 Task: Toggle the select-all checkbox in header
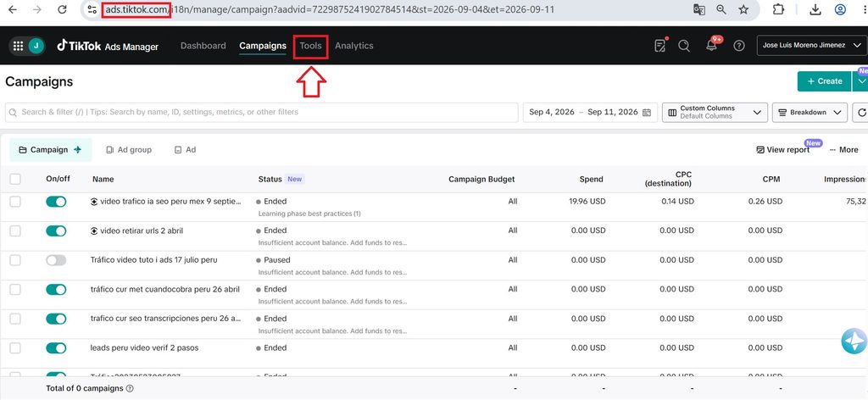15,179
